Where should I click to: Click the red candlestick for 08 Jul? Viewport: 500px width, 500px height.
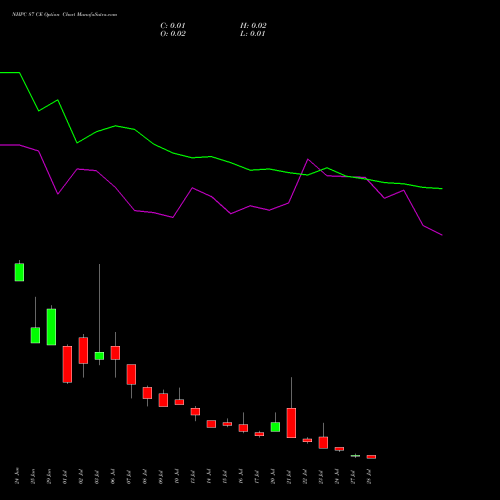[x=147, y=393]
